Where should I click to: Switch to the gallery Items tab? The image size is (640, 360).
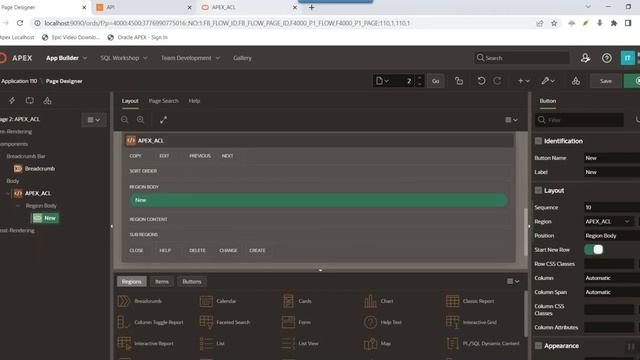(162, 282)
